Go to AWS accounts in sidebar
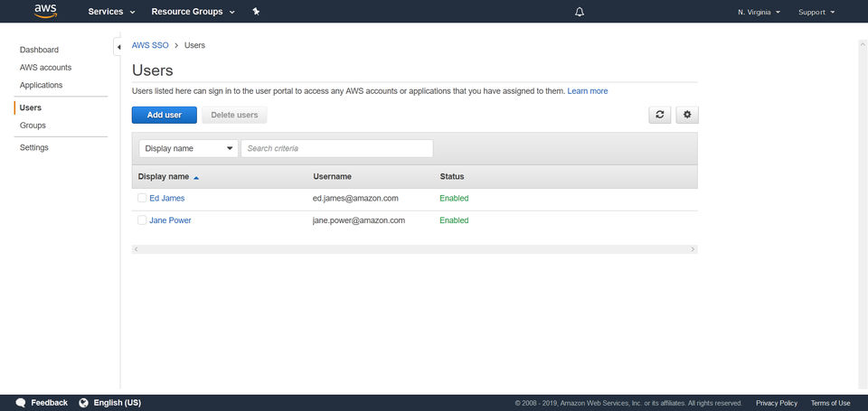This screenshot has height=411, width=868. click(x=45, y=68)
